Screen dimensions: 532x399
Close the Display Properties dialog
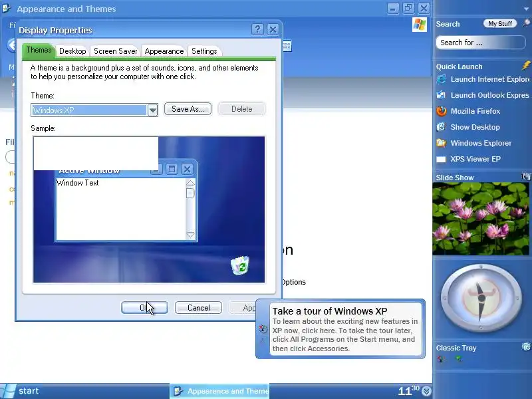(273, 29)
